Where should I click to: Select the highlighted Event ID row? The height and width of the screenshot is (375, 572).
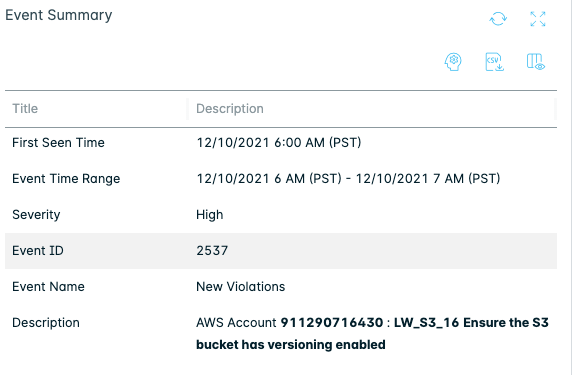coord(281,251)
